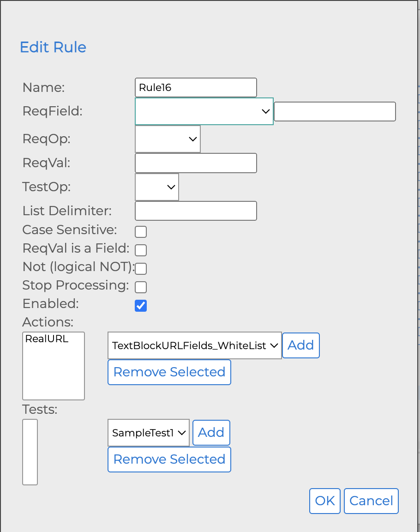Click the ReqVal input field
This screenshot has height=532, width=420.
tap(196, 163)
